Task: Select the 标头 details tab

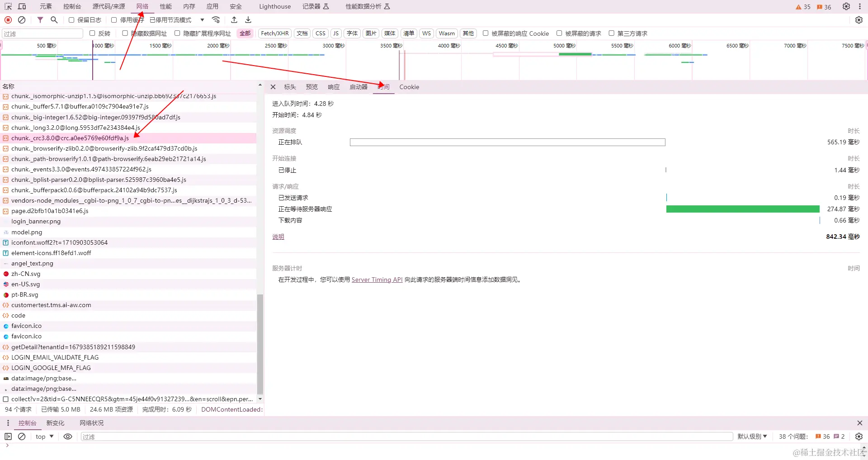Action: [290, 87]
